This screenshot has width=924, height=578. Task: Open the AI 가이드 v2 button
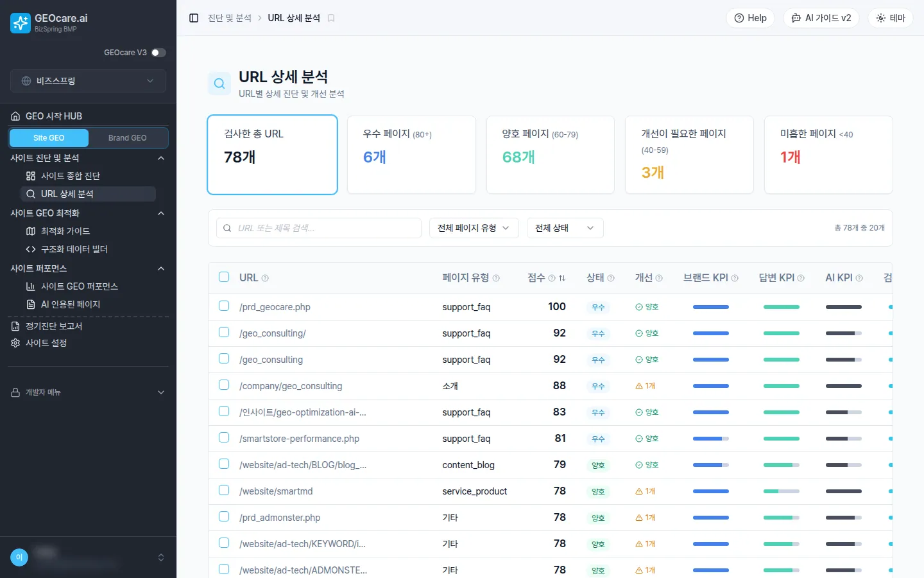[x=821, y=18]
